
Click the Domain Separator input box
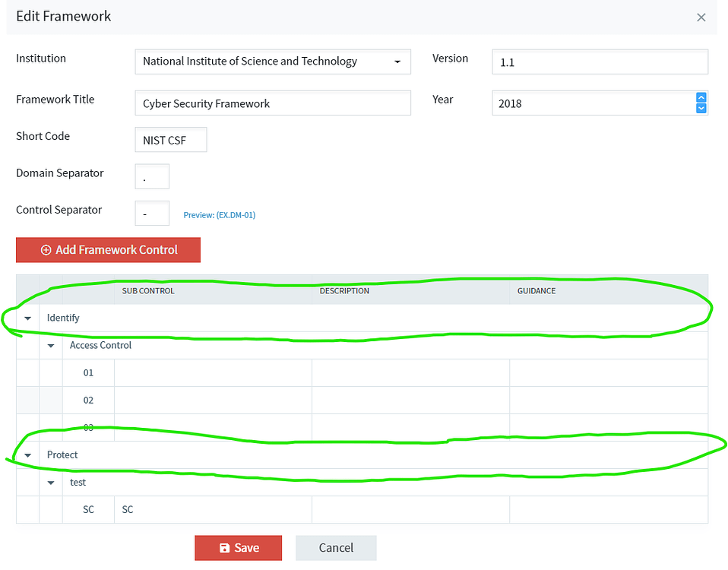[151, 176]
